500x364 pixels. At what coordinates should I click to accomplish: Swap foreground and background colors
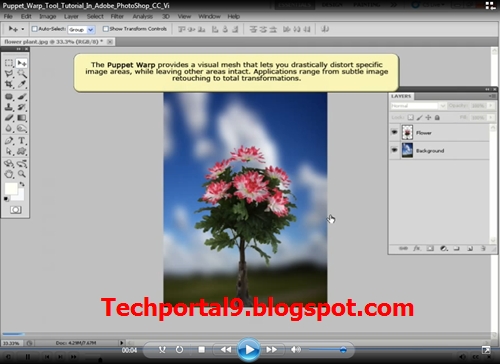click(22, 184)
